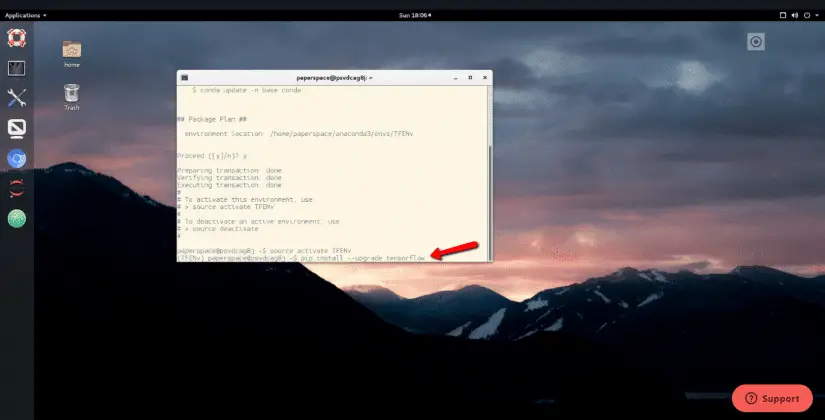This screenshot has height=420, width=825.
Task: Click the network icon in top bar
Action: point(782,16)
